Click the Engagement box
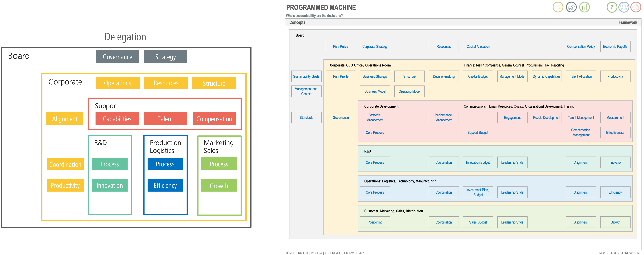Screen dimensions: 644x255 click(x=512, y=118)
